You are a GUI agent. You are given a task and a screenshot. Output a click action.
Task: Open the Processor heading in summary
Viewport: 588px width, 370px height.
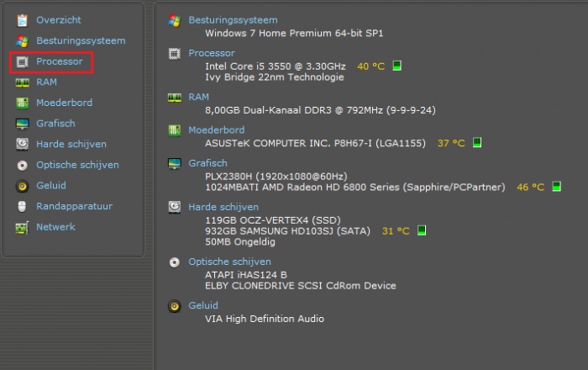click(212, 53)
